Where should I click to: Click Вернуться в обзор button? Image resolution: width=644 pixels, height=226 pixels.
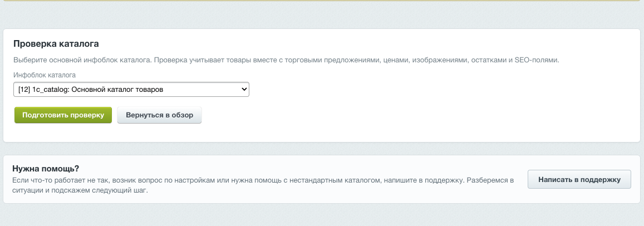(159, 115)
